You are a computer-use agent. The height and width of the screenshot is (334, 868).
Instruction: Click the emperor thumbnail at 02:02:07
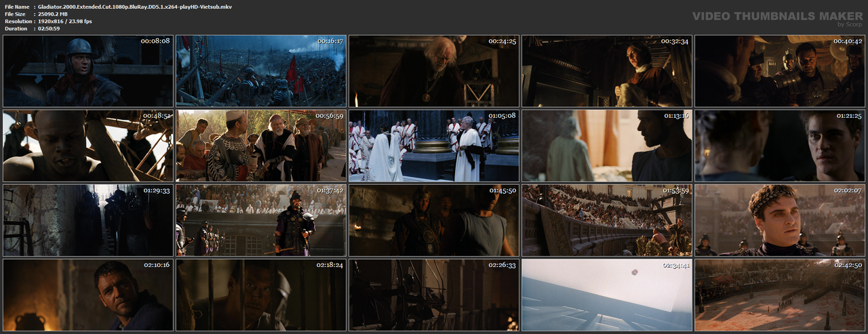point(780,220)
